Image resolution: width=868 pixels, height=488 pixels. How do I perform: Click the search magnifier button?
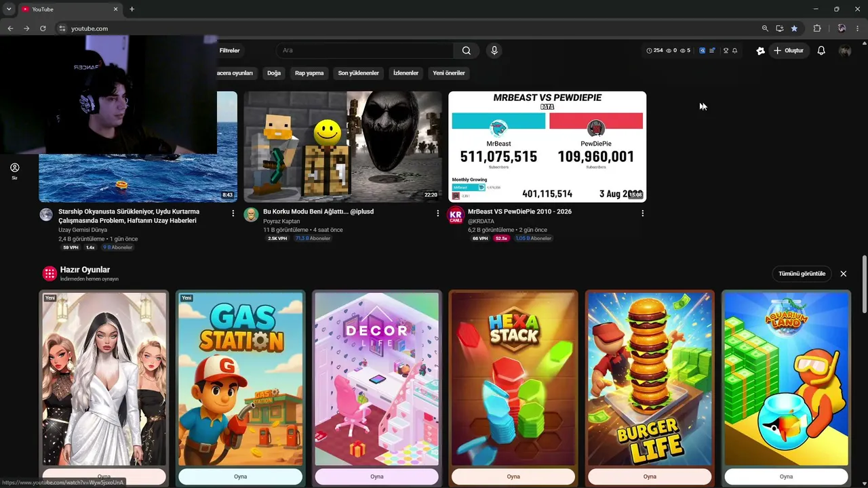(x=466, y=50)
